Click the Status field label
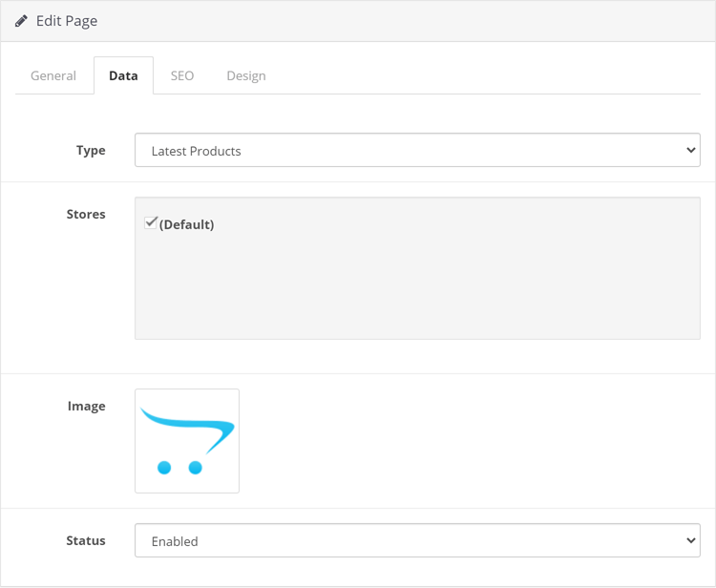The height and width of the screenshot is (588, 716). point(86,540)
